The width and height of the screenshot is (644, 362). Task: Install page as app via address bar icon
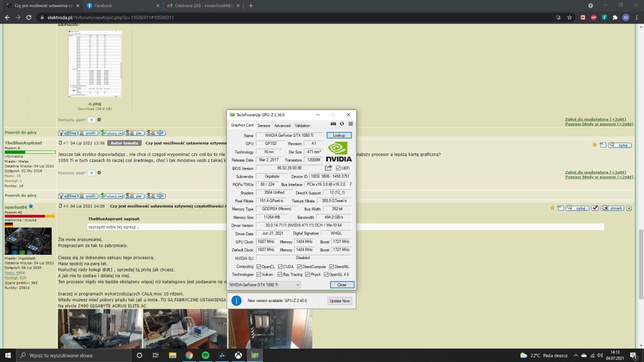[x=559, y=17]
